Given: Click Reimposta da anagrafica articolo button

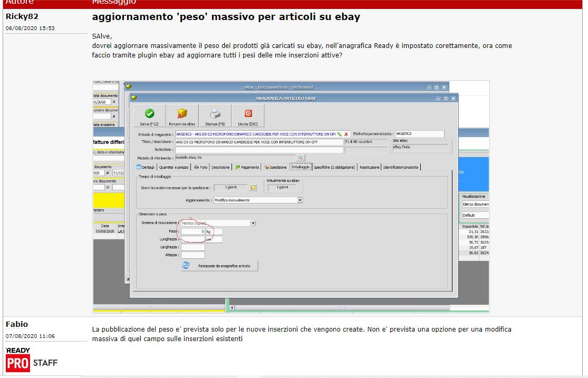Looking at the screenshot, I should 220,266.
